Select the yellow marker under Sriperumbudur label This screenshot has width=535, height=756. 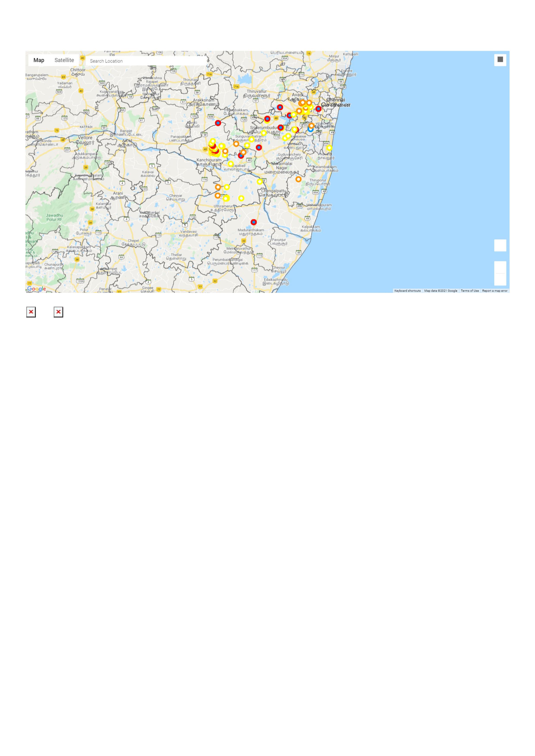(x=264, y=133)
